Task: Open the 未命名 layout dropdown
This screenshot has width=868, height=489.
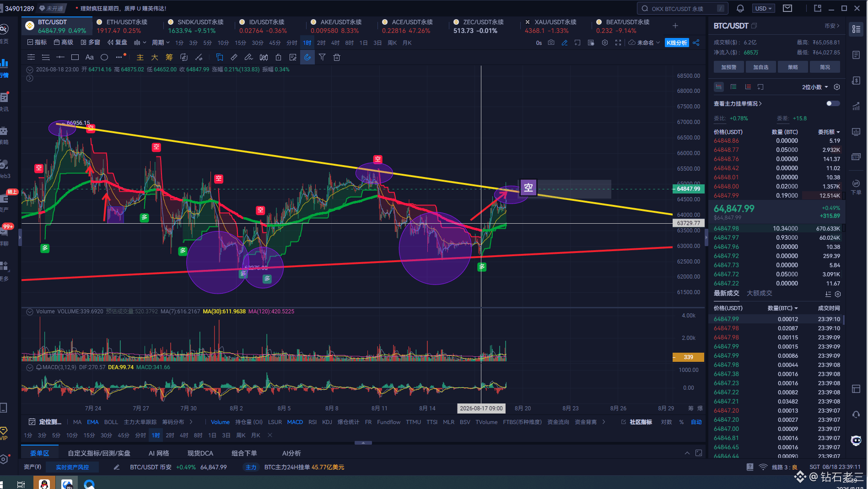Action: click(x=645, y=43)
